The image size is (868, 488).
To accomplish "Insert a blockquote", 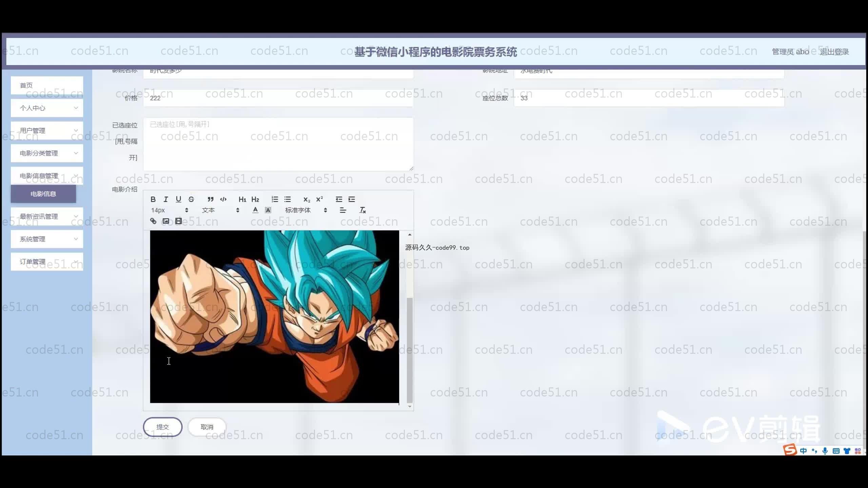I will 210,199.
